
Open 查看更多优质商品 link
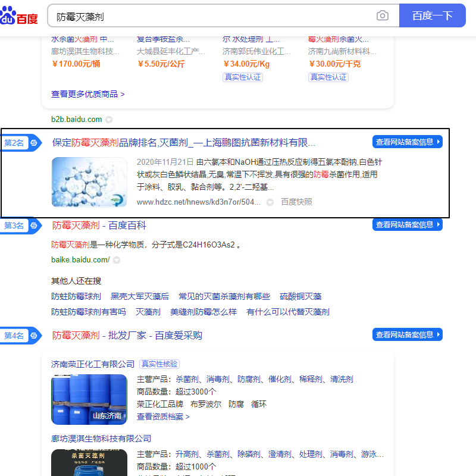tap(87, 94)
